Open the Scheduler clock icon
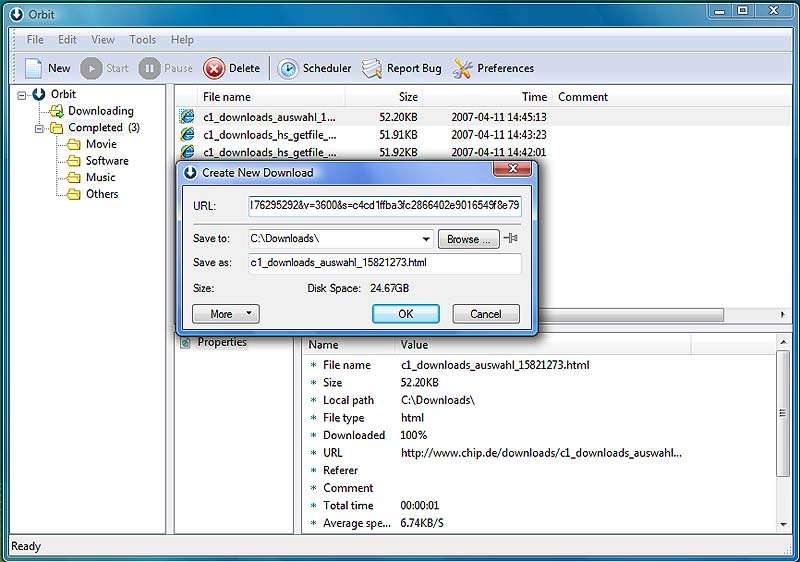 (288, 68)
